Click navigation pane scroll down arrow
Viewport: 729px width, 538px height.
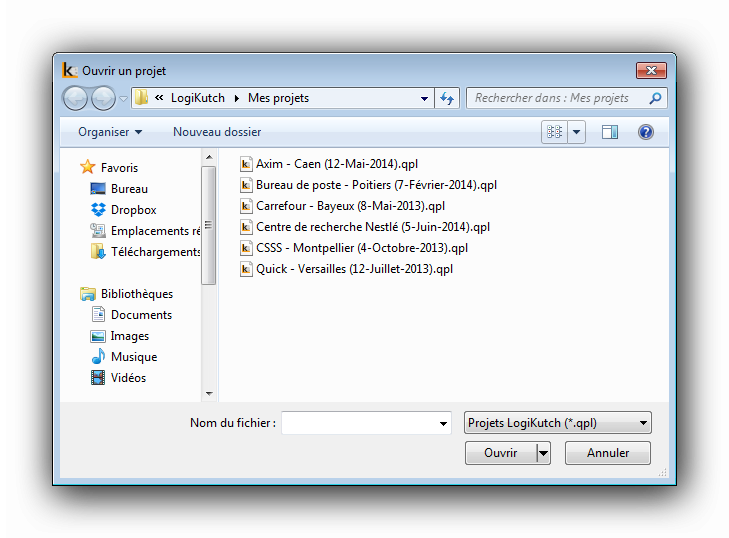pyautogui.click(x=209, y=394)
